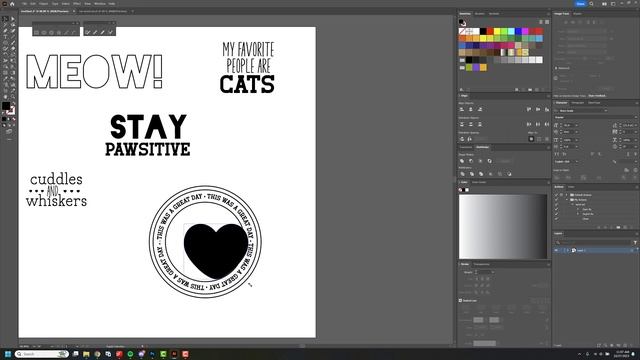Switch to Paragraph tab
This screenshot has height=360, width=640.
coord(578,103)
